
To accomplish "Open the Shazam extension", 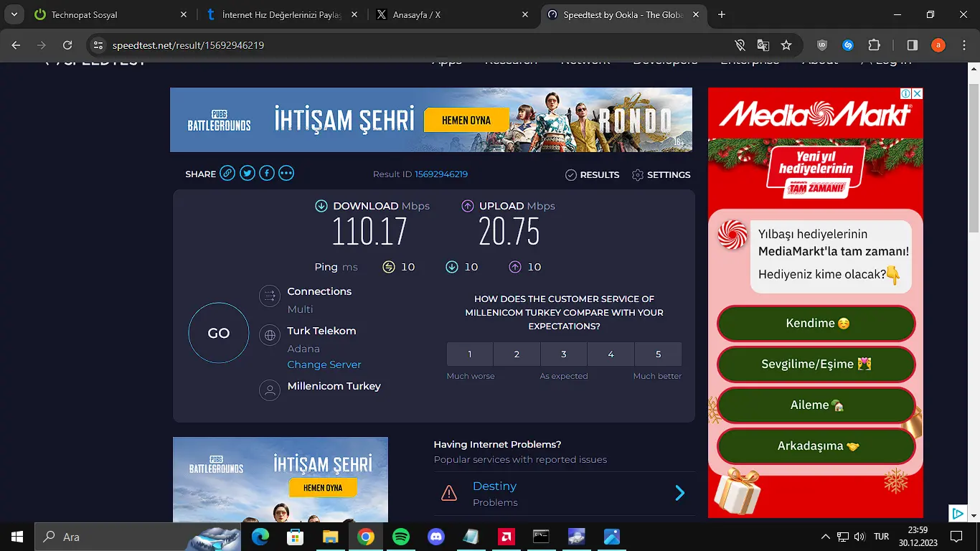I will click(x=847, y=45).
